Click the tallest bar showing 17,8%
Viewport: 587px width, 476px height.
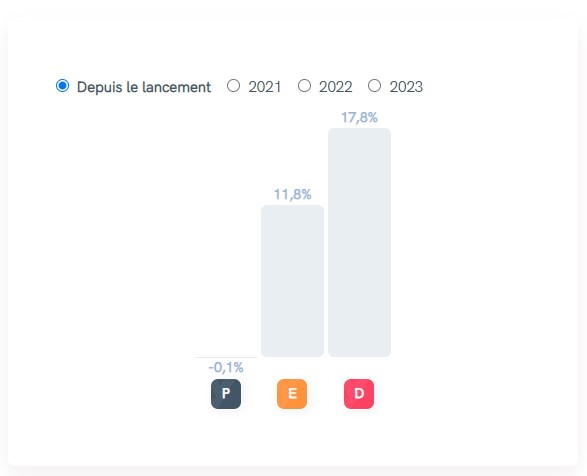point(359,242)
